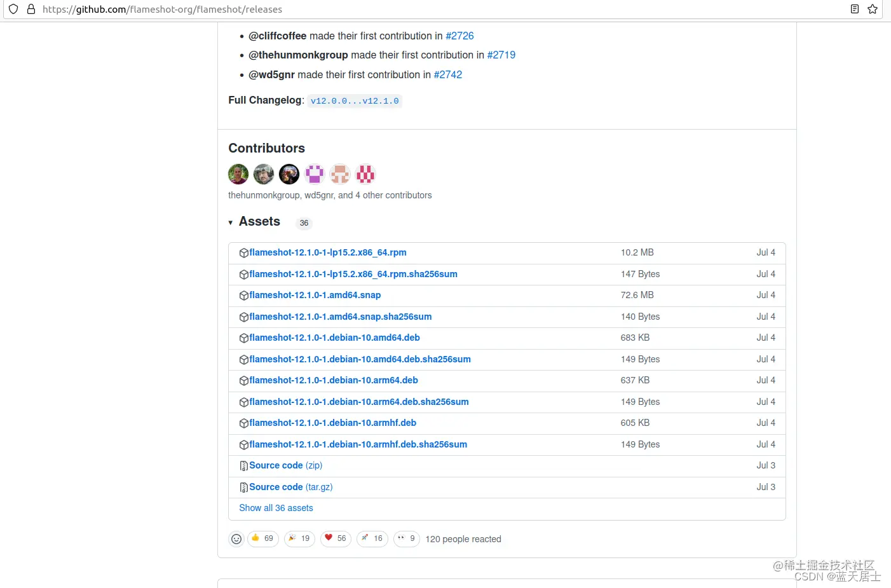Open @wd5gnr user profile link
891x588 pixels.
[271, 75]
